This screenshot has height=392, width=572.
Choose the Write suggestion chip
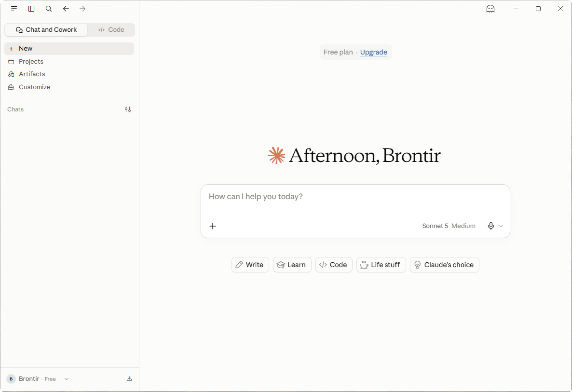click(x=250, y=265)
